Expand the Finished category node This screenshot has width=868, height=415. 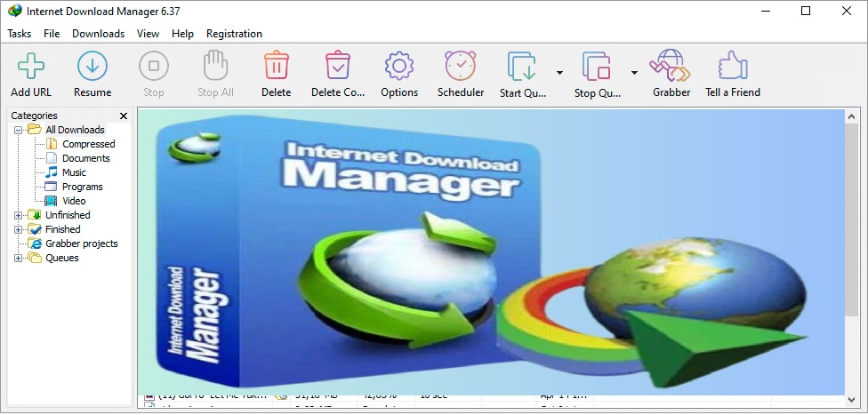19,229
